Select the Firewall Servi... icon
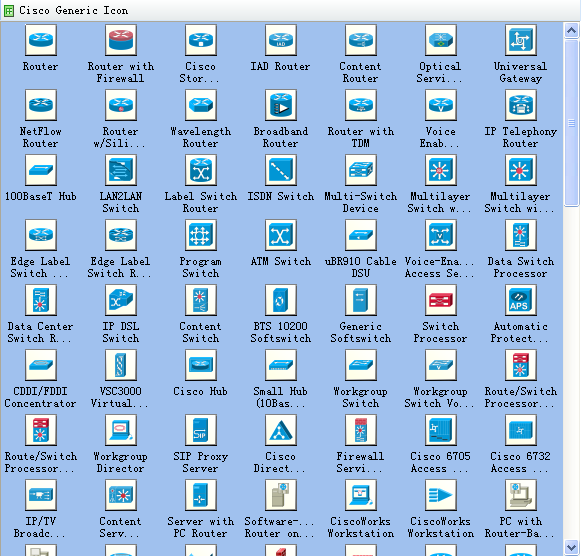This screenshot has width=581, height=557. click(361, 430)
